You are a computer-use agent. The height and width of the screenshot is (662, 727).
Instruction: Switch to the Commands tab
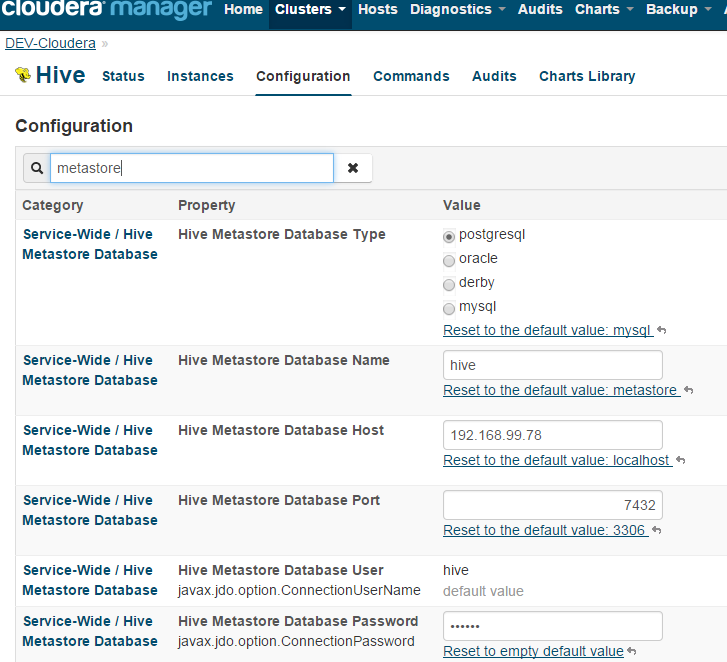pyautogui.click(x=411, y=76)
